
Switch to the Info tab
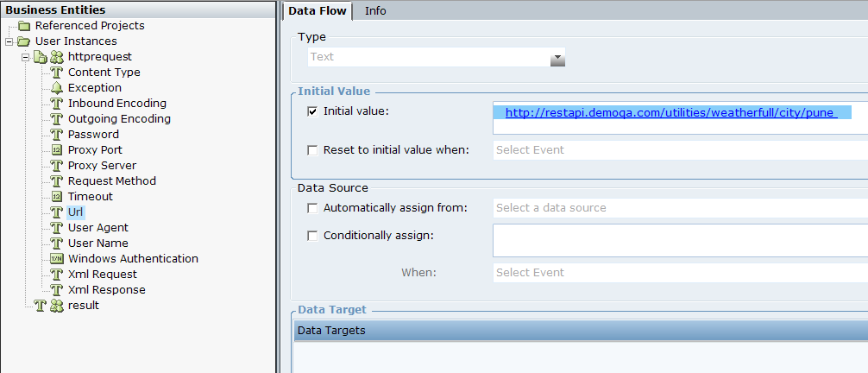375,10
